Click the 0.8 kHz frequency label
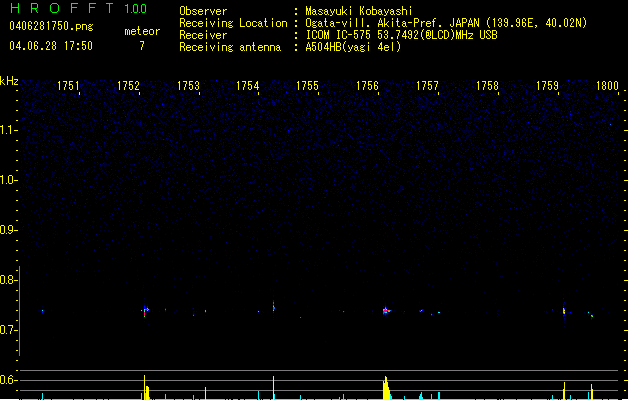 point(8,280)
